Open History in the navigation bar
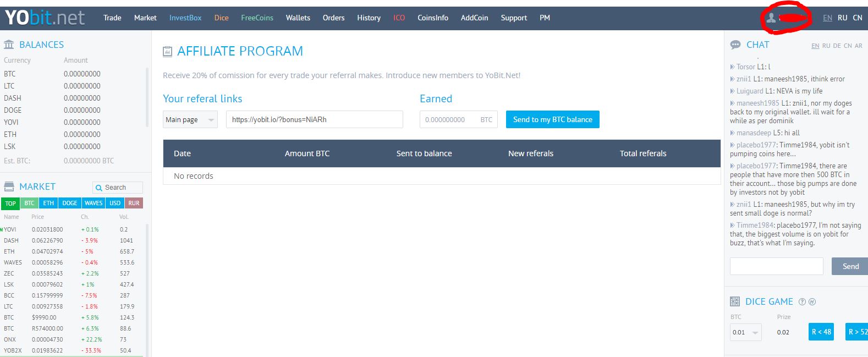Screen dimensions: 868x357 click(369, 18)
